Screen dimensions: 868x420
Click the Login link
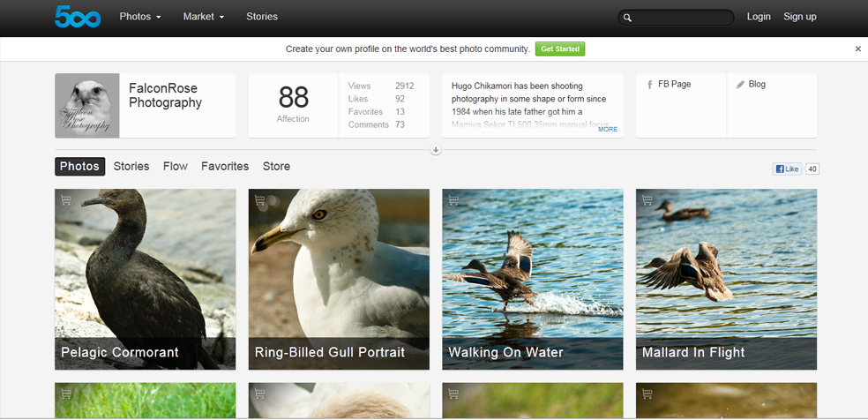(759, 17)
